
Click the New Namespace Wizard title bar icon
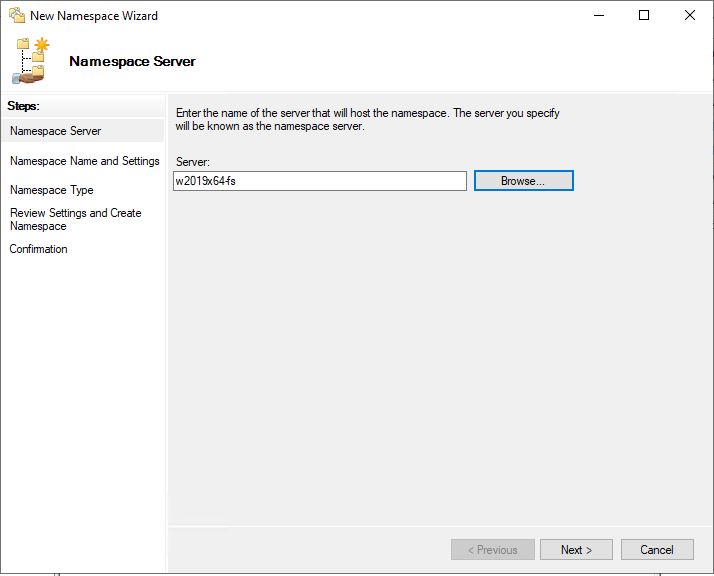[17, 15]
